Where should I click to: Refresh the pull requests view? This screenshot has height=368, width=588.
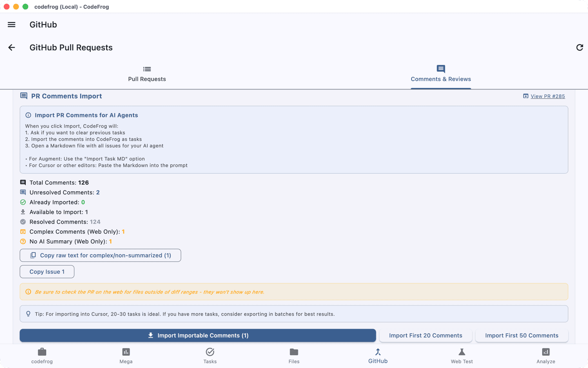click(579, 47)
